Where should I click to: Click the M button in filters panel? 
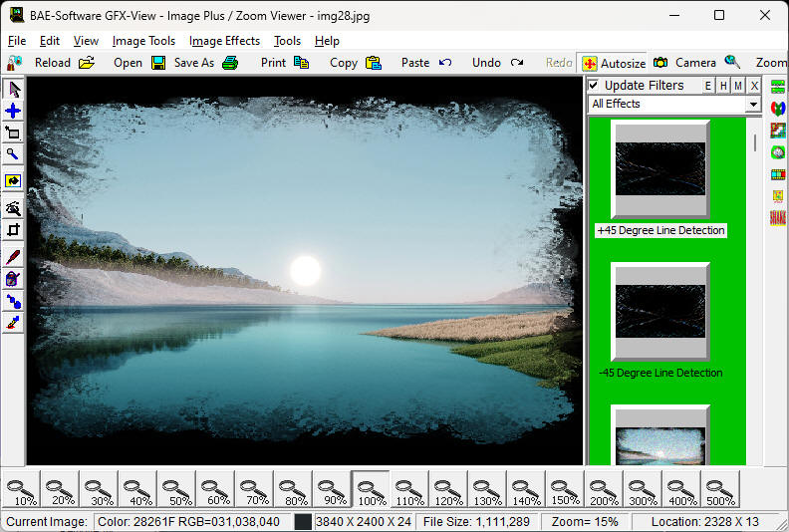tap(738, 86)
